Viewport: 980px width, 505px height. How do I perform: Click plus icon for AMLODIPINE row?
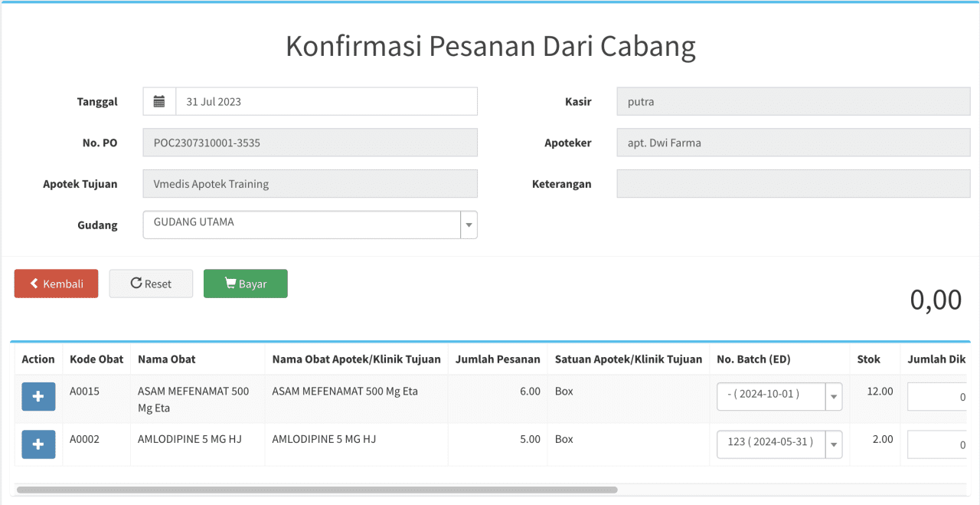(38, 444)
